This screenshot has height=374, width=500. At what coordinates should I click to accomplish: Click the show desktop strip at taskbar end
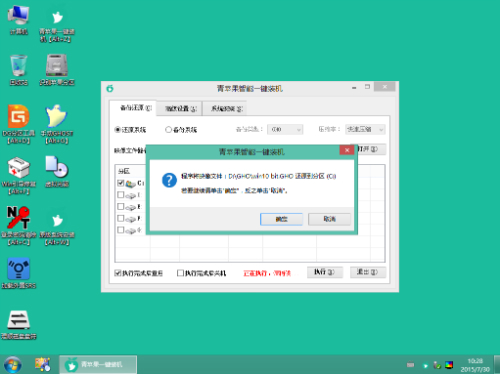click(497, 365)
